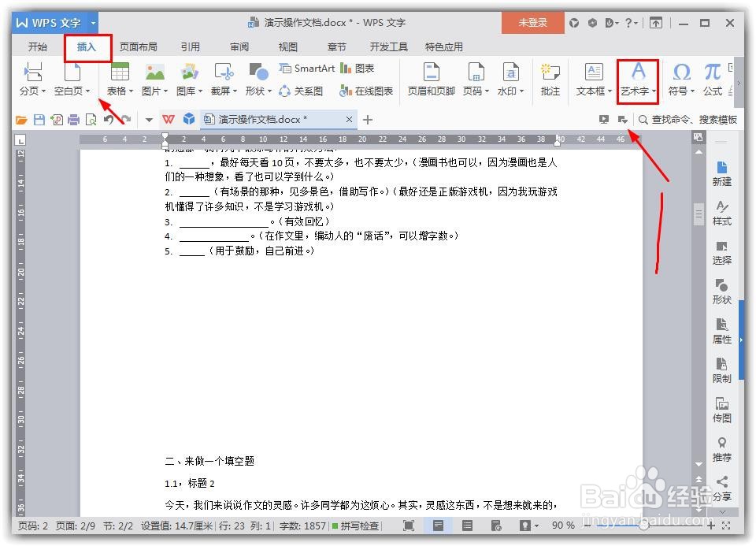
Task: Click the 水印 (Watermark) icon
Action: click(x=508, y=81)
